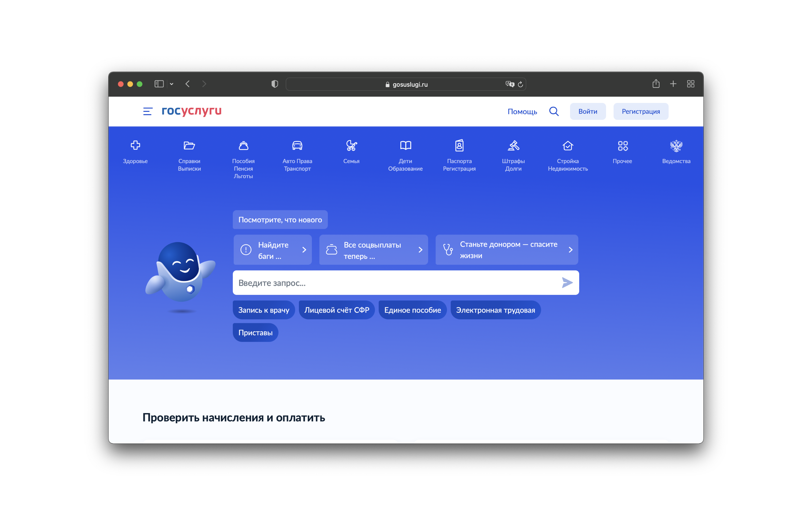
Task: Click the Войти login button
Action: click(x=587, y=111)
